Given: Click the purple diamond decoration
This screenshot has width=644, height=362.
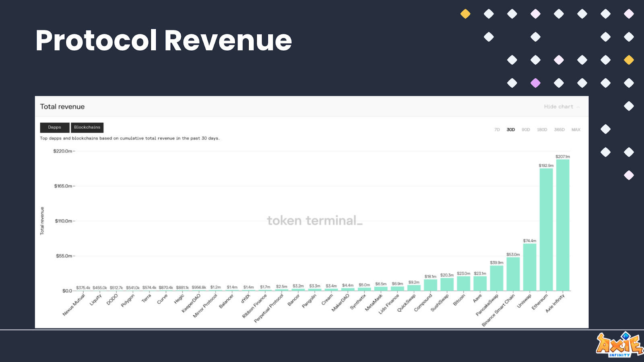Looking at the screenshot, I should (535, 83).
